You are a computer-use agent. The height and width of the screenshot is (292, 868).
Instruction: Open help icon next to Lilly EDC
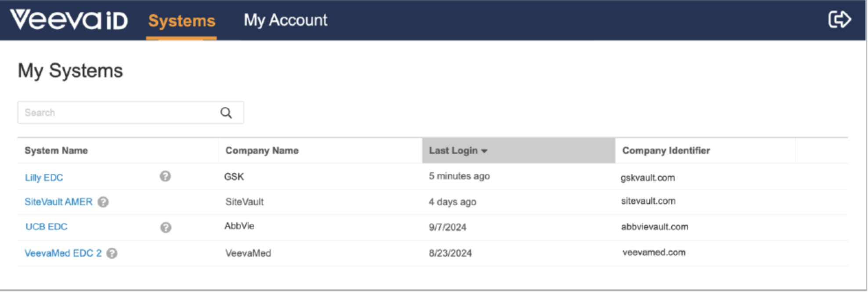165,176
